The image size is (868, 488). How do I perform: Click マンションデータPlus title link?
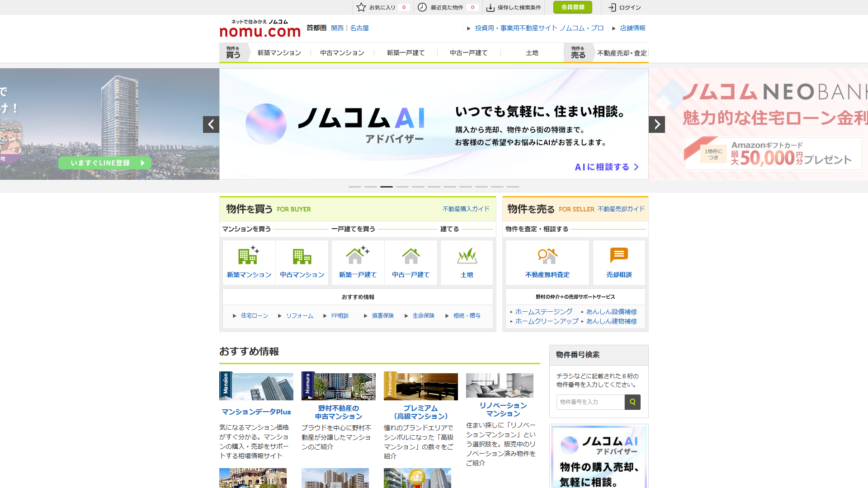coord(256,412)
